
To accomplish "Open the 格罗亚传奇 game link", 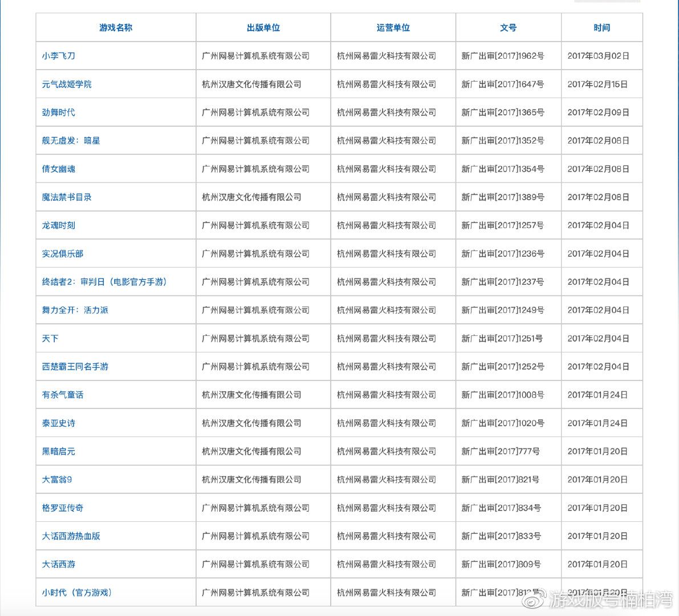I will click(62, 508).
